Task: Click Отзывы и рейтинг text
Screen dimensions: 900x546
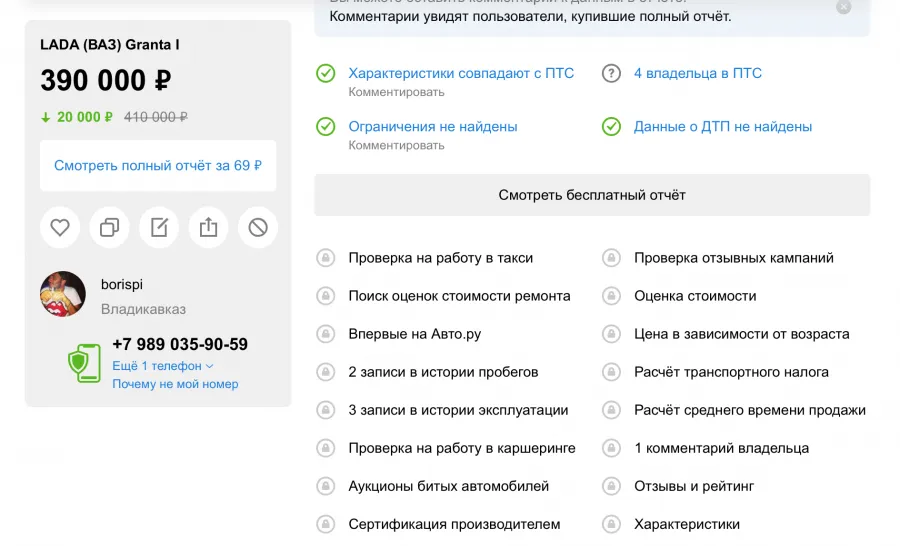Action: [x=694, y=486]
